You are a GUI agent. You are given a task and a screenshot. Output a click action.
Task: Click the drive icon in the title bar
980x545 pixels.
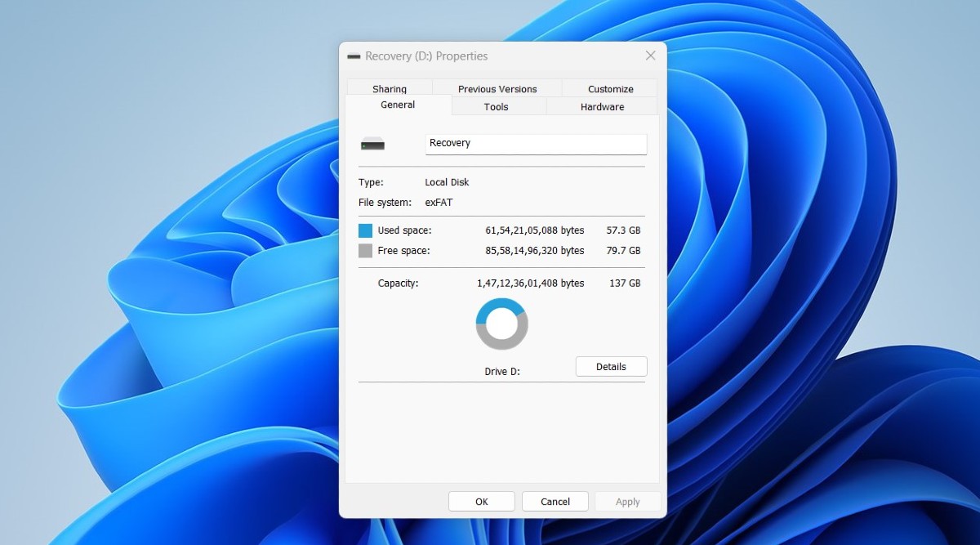point(353,56)
